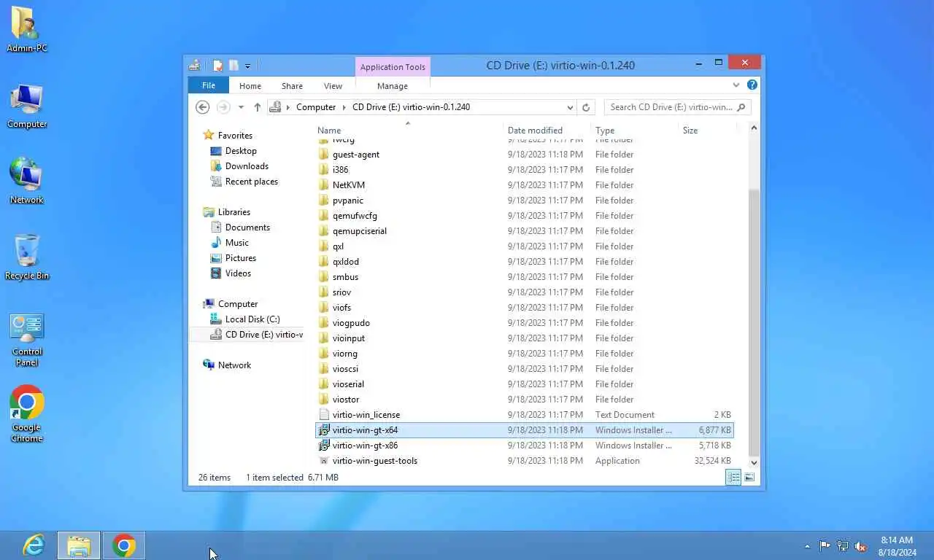Click the muted volume tray icon
Viewport: 934px width, 560px height.
pos(860,545)
